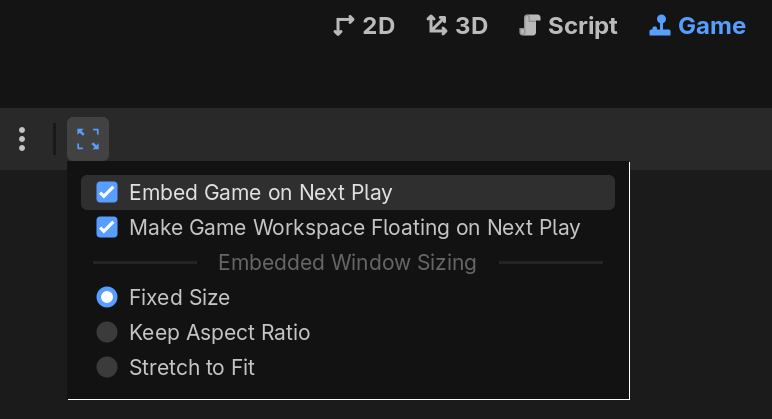Enable the Keep Aspect Ratio radio button

tap(107, 332)
